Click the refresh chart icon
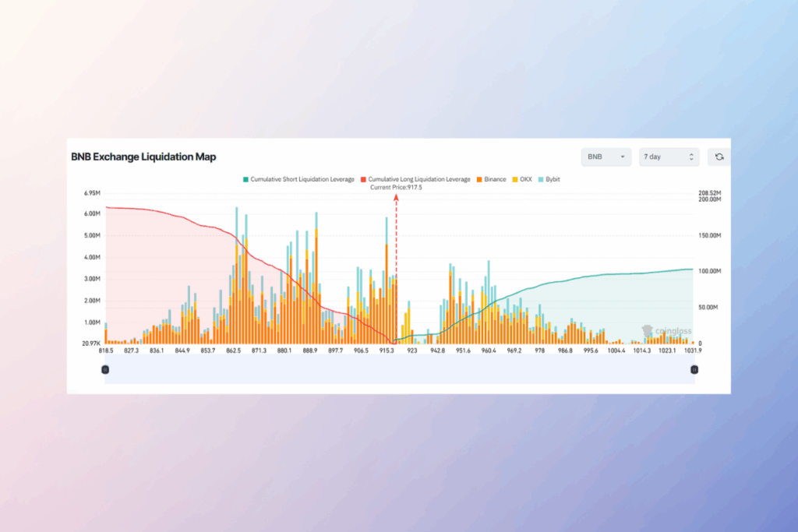This screenshot has height=532, width=798. click(x=719, y=157)
